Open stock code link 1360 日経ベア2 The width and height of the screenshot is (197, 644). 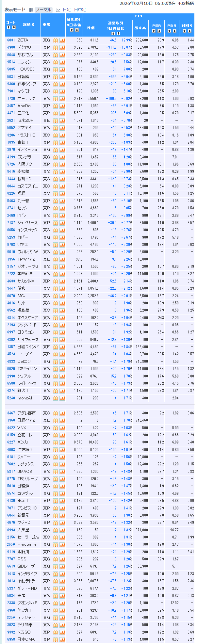(11, 421)
